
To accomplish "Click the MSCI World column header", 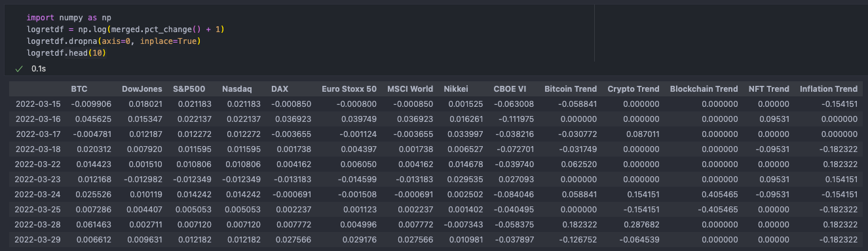I will (410, 89).
